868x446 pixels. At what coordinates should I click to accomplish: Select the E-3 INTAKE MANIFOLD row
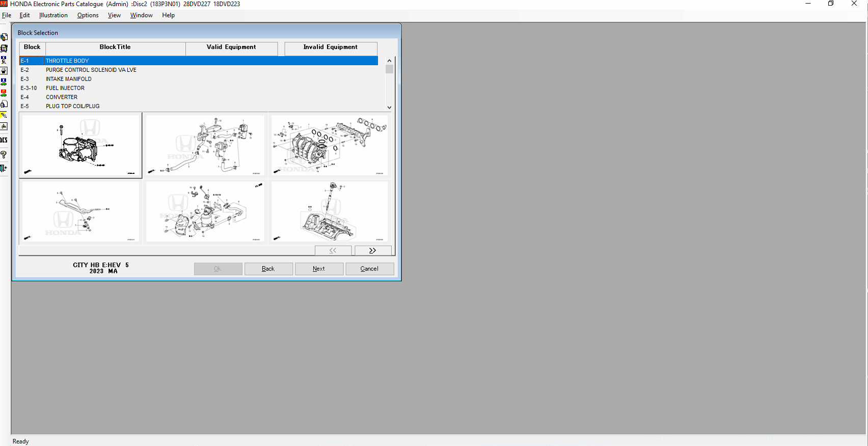[69, 79]
